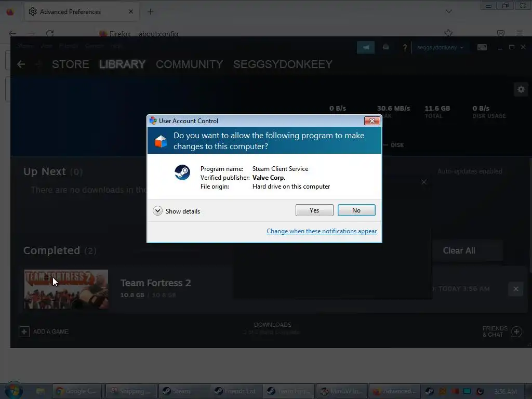Open Change when these notifications appear link
Viewport: 532px width, 399px height.
(321, 231)
